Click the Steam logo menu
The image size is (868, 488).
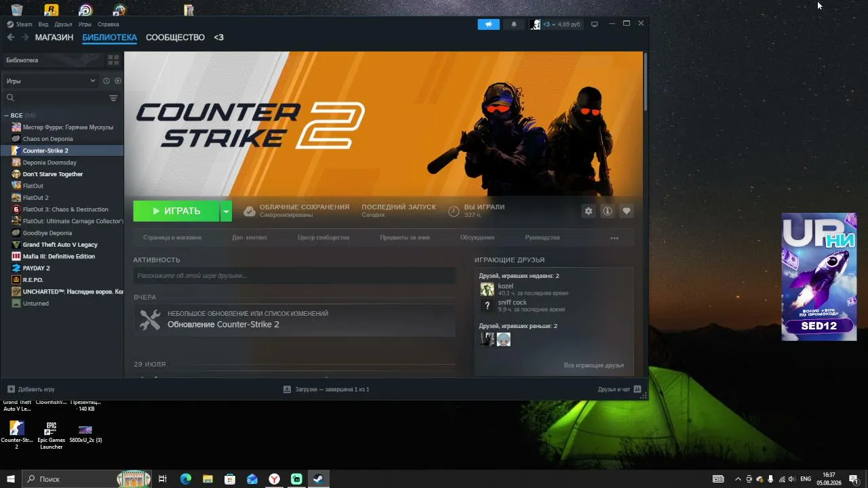coord(19,24)
